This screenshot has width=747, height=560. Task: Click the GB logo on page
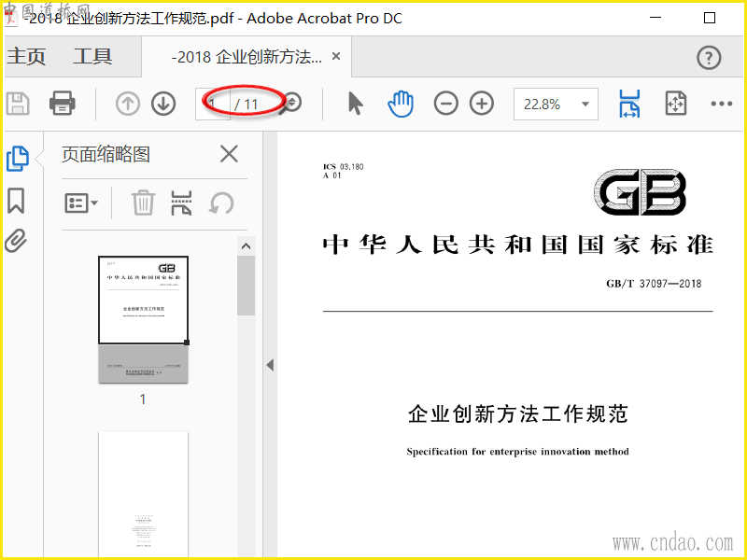coord(641,192)
